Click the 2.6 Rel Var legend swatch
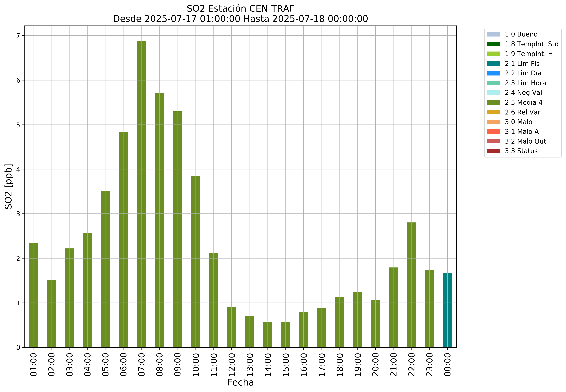This screenshot has width=566, height=392. 493,112
